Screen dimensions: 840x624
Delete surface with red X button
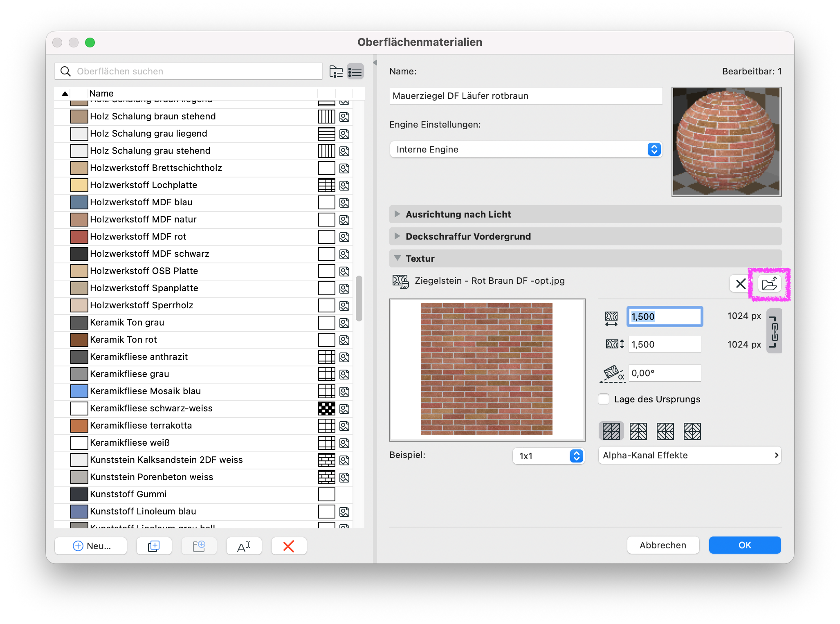289,546
